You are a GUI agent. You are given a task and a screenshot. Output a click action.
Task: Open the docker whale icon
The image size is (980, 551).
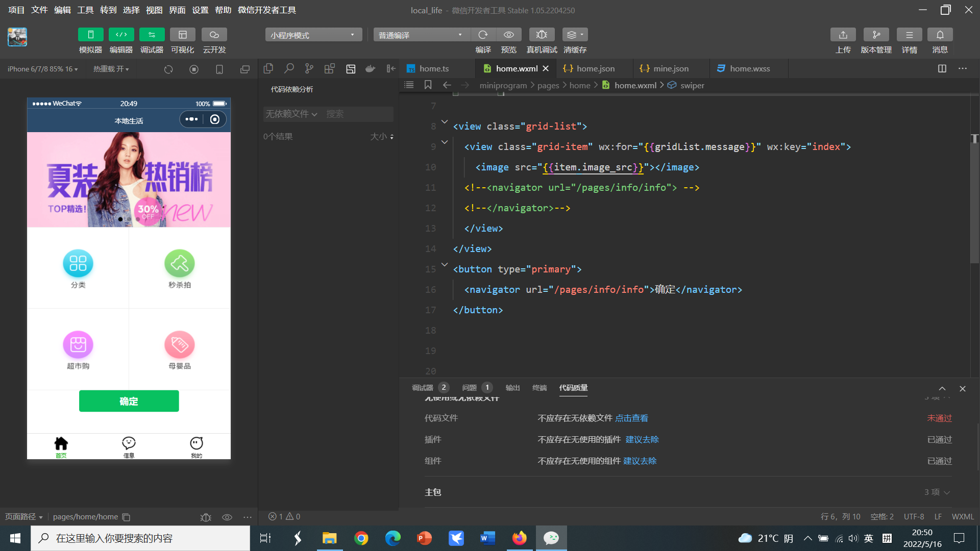tap(371, 68)
